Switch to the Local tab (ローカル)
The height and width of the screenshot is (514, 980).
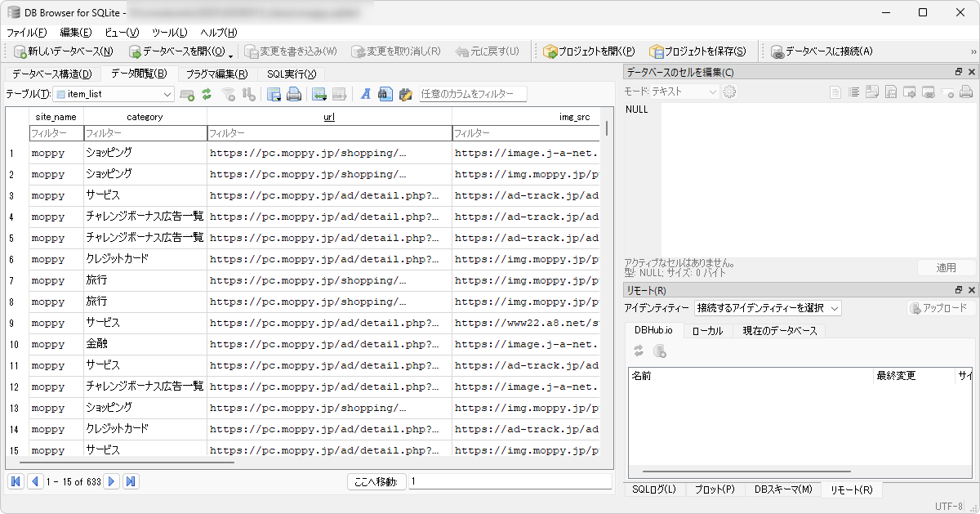[707, 331]
